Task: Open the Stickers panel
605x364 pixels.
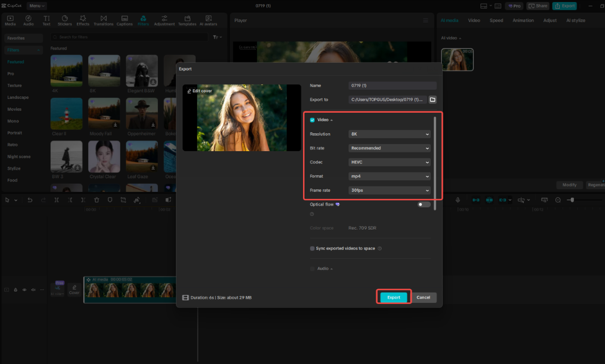Action: pyautogui.click(x=64, y=20)
